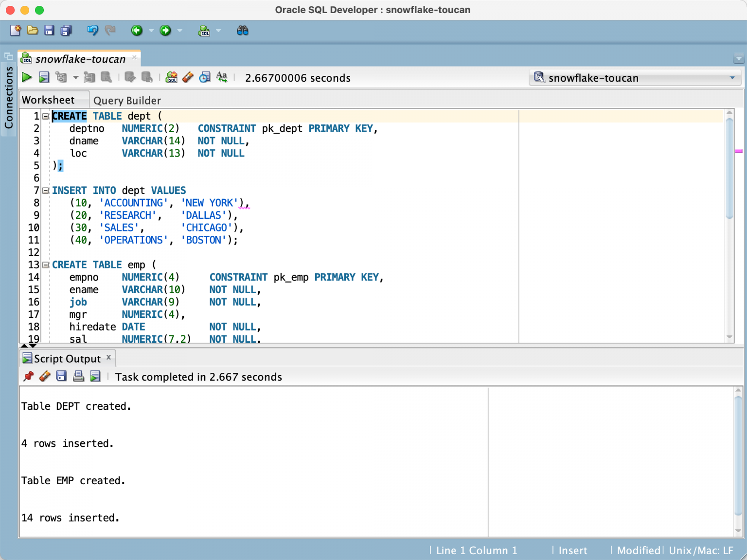Image resolution: width=747 pixels, height=560 pixels.
Task: Click the Run Script icon in worksheet toolbar
Action: pos(44,77)
